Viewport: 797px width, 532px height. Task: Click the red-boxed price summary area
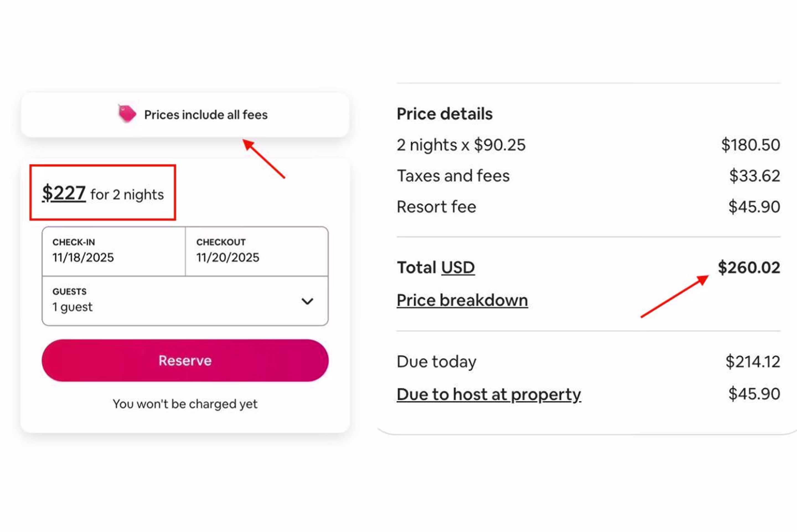click(x=103, y=193)
